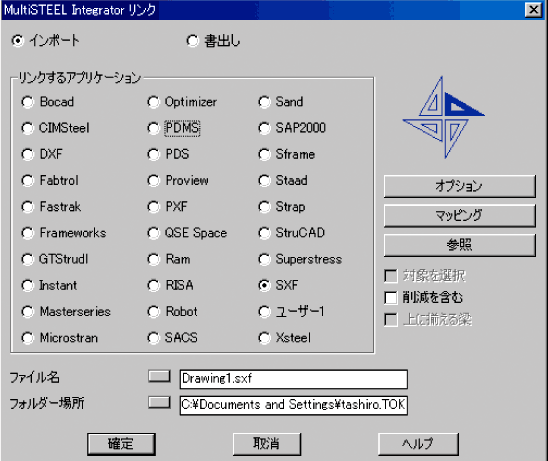Choose the Bocad application option
This screenshot has width=548, height=461.
click(27, 102)
